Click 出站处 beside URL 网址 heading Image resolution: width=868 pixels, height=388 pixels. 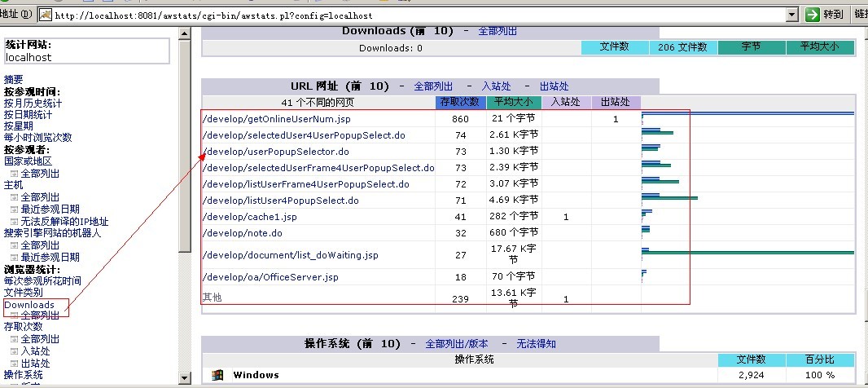coord(555,86)
